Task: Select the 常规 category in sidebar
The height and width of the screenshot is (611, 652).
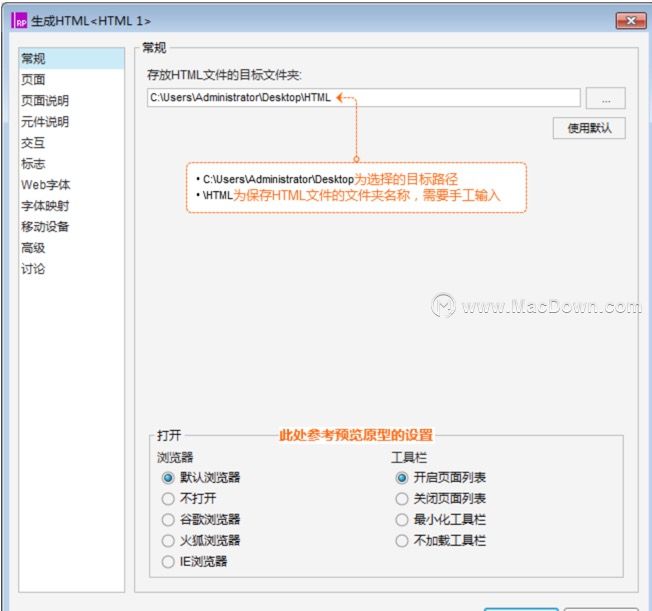Action: [x=71, y=59]
